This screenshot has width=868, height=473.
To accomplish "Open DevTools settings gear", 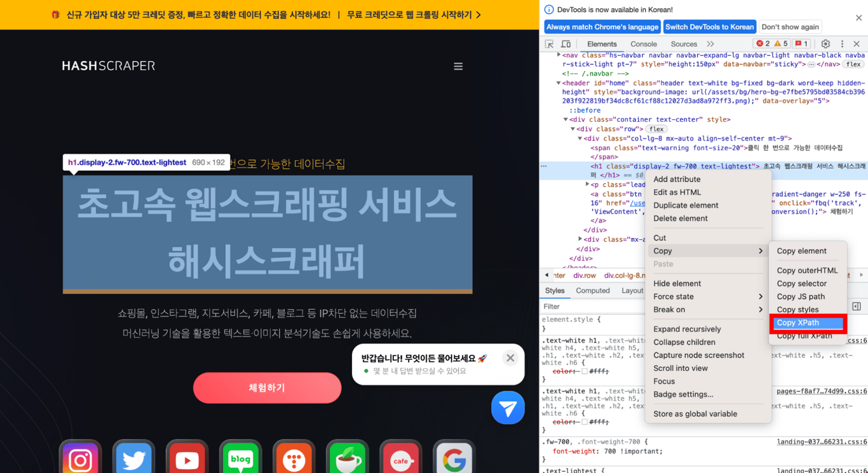I will [x=825, y=44].
